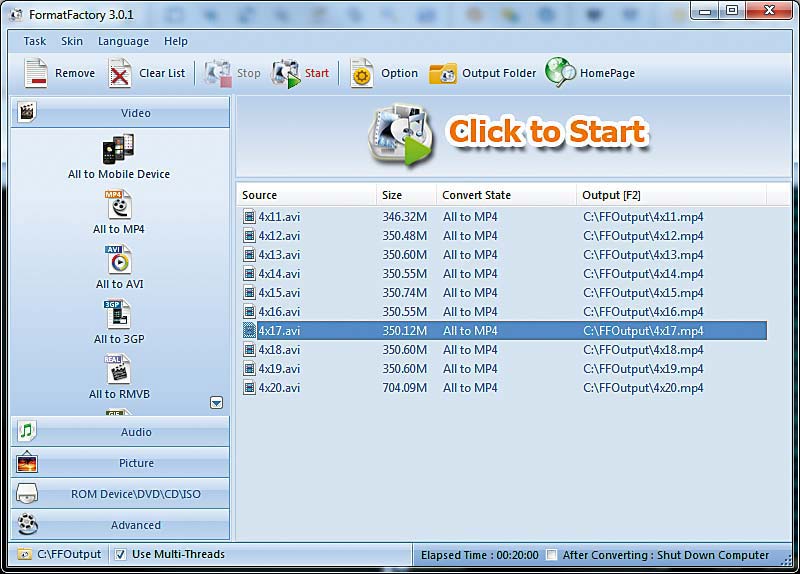Click the large Click to Start banner icon

coord(401,135)
